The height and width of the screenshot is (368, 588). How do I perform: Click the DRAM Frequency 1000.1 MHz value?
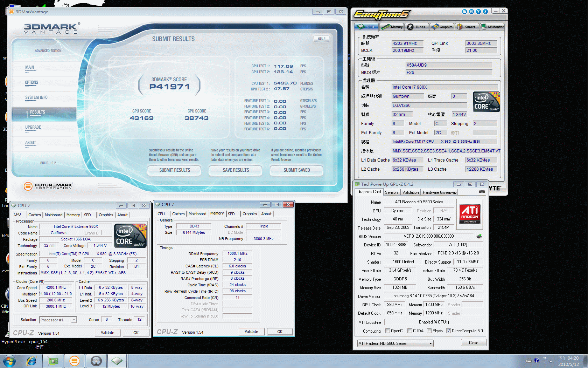[237, 253]
